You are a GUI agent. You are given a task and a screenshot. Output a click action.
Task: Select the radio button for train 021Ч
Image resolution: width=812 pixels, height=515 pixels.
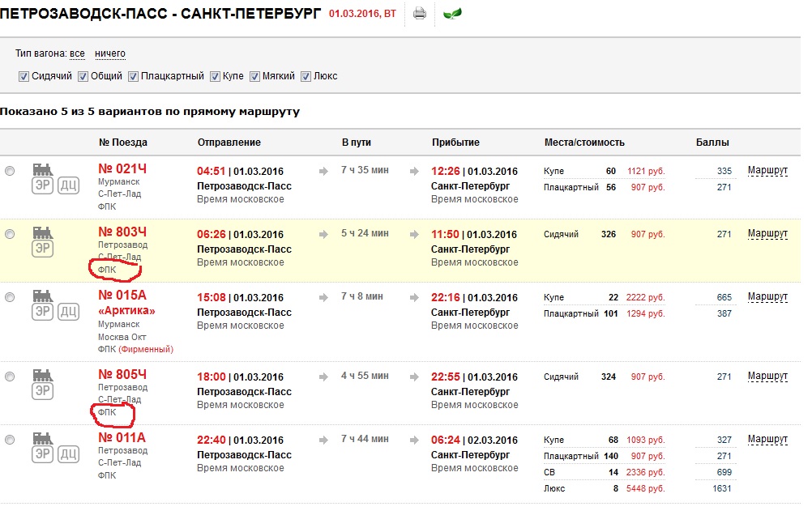click(x=10, y=171)
